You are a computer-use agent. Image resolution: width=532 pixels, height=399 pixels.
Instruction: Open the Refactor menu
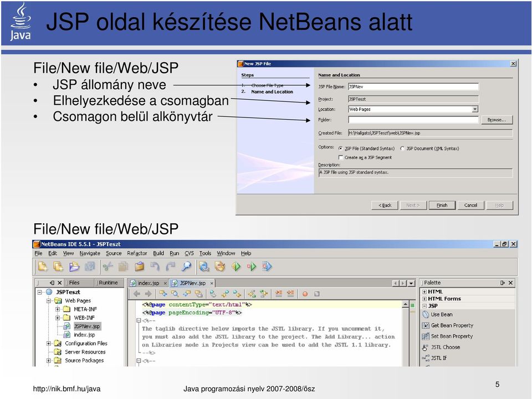click(x=137, y=253)
